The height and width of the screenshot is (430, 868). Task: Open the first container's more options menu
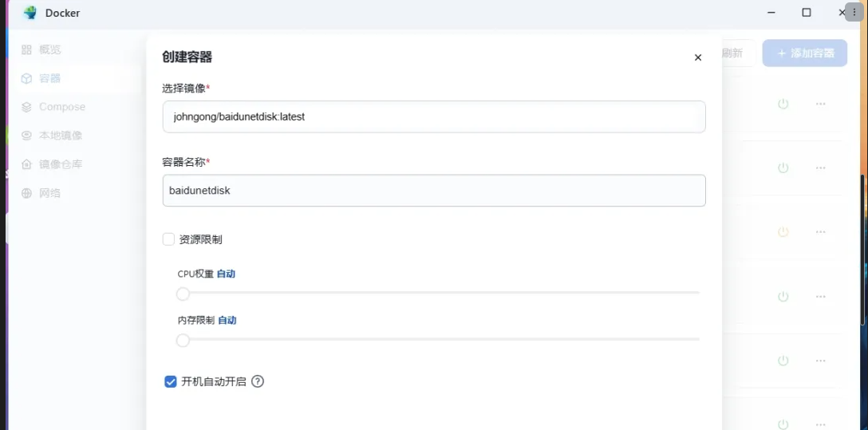820,104
